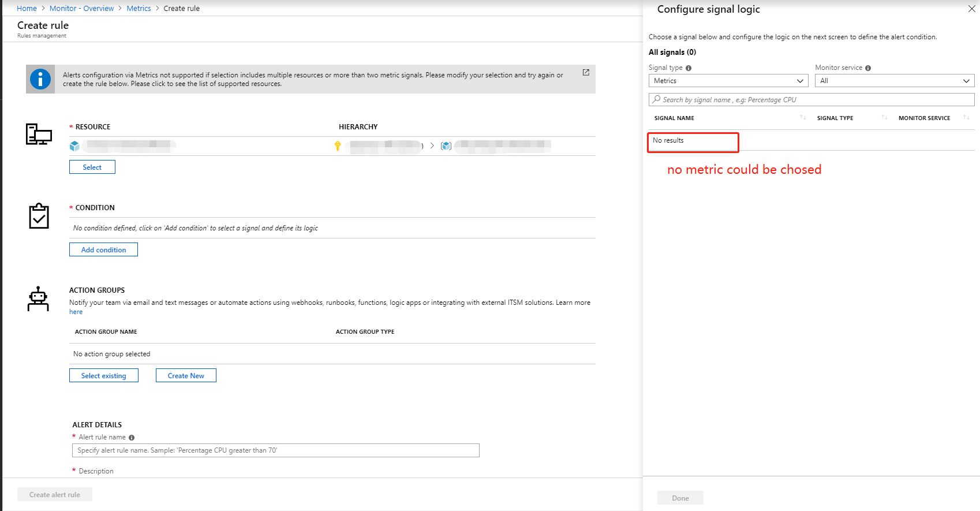Go to Home breadcrumb
This screenshot has height=511, width=980.
tap(27, 9)
